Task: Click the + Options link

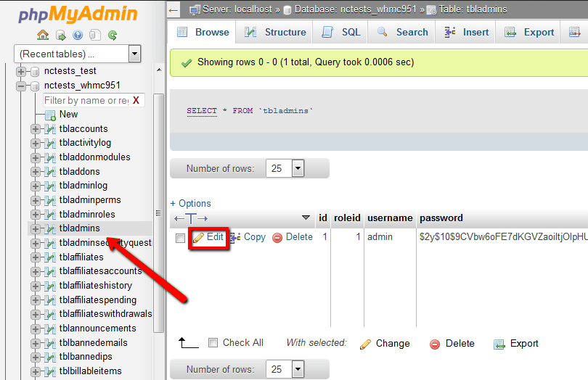Action: tap(190, 204)
